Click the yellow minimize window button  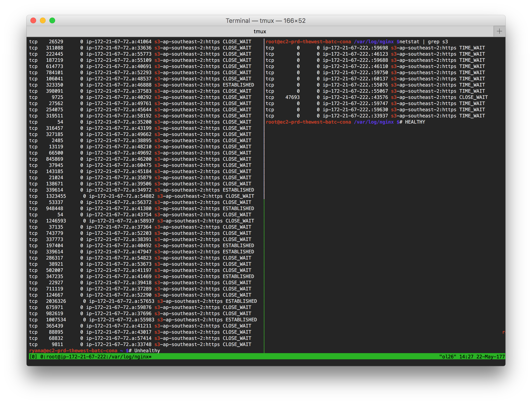[x=43, y=21]
